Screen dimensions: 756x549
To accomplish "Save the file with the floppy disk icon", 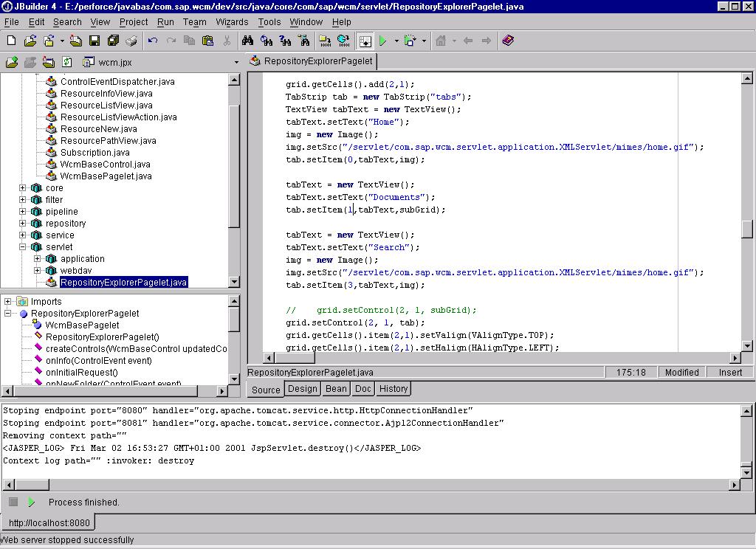I will (x=94, y=41).
